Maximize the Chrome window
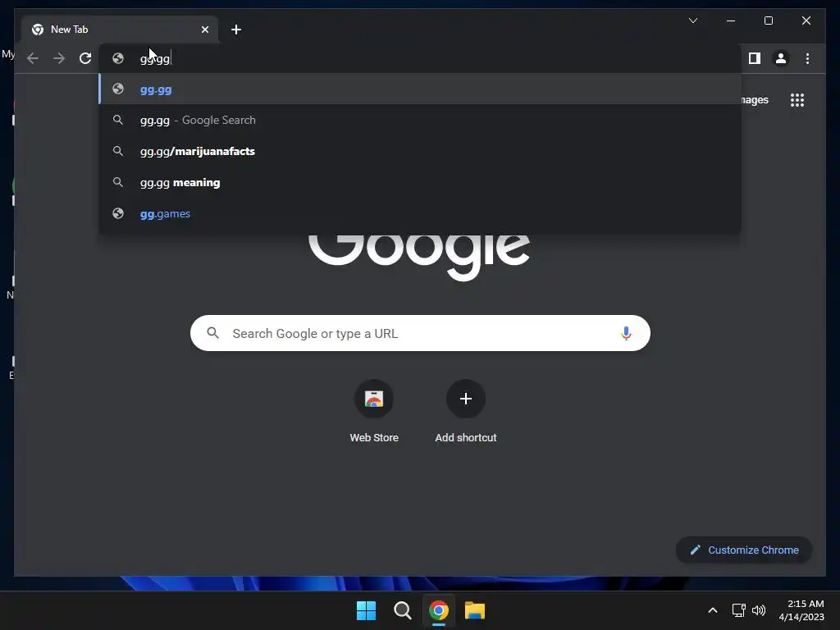This screenshot has width=840, height=630. [x=768, y=21]
